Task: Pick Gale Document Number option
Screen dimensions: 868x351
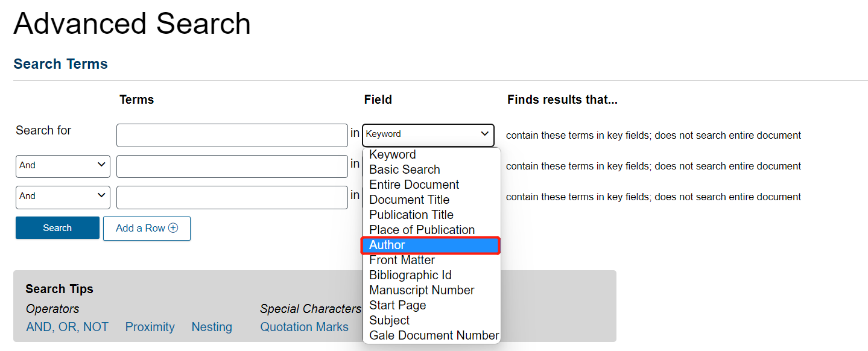Action: pos(434,336)
